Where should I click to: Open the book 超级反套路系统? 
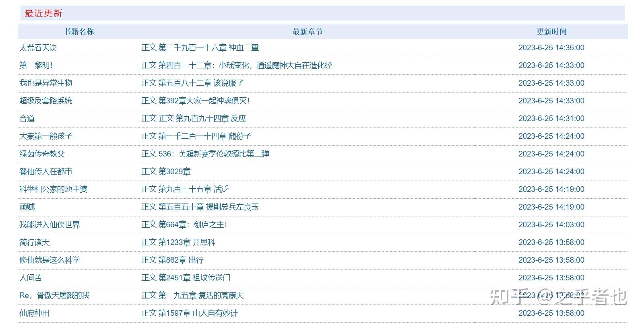(x=46, y=101)
